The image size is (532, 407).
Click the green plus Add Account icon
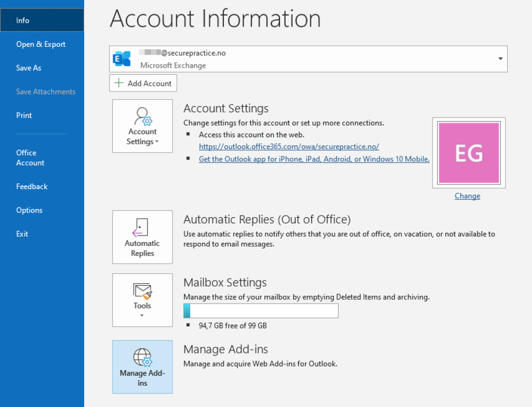pyautogui.click(x=118, y=83)
